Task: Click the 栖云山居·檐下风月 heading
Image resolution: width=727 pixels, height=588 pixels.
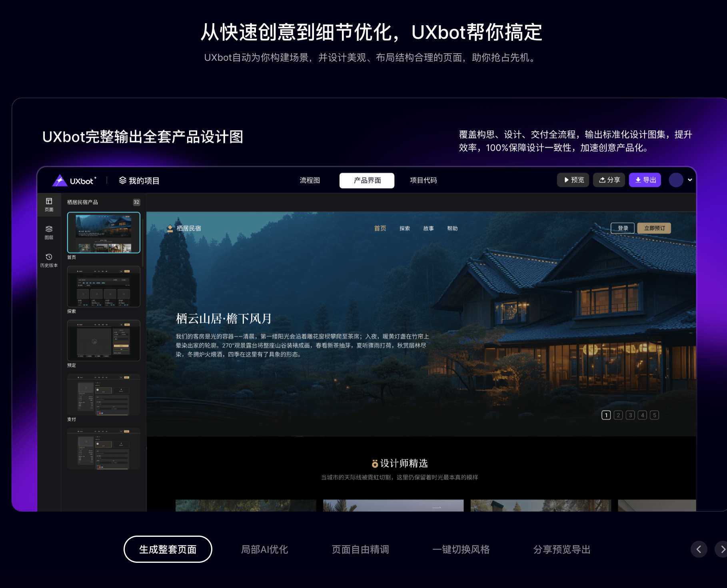Action: coord(224,319)
